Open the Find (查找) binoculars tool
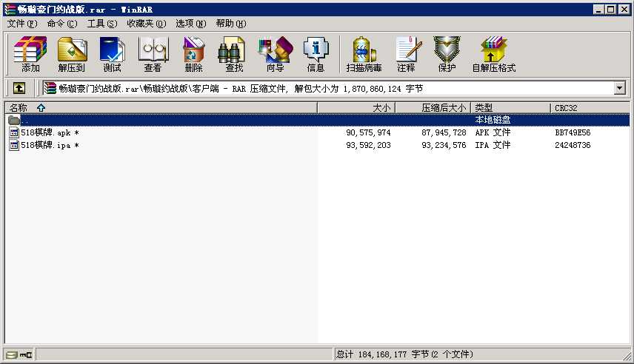The width and height of the screenshot is (634, 364). (234, 54)
